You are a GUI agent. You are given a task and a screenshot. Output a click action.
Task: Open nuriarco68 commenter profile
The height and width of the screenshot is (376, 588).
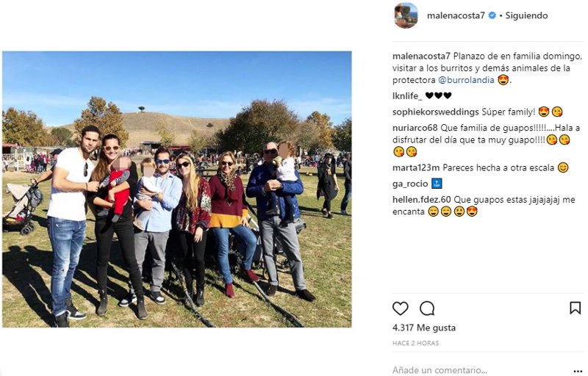pos(415,128)
